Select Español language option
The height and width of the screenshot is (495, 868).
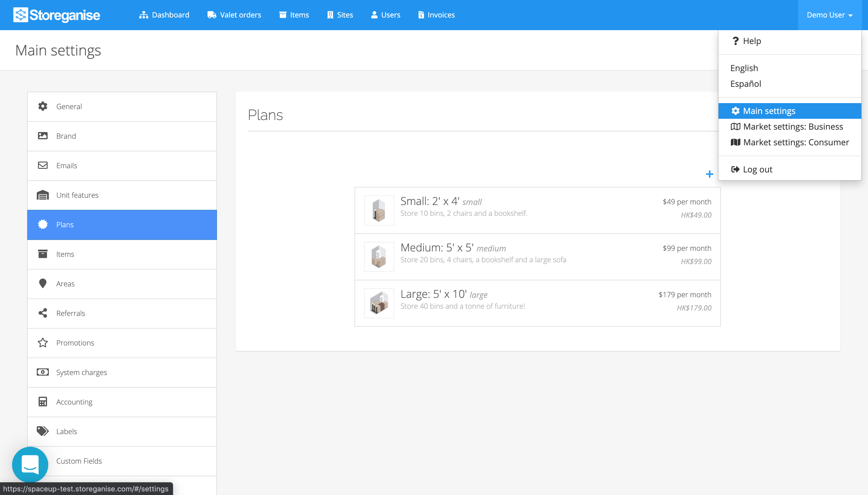click(746, 84)
